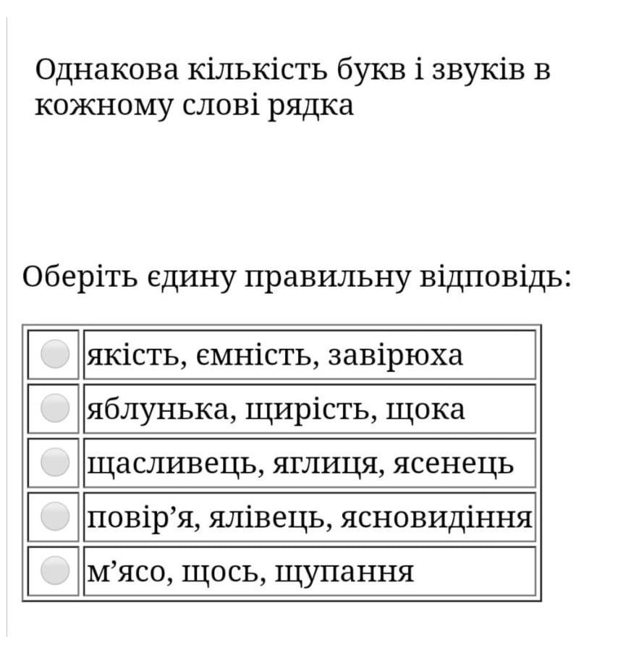Click the word ясновидіння in fourth answer
Screen dimensions: 644x664
coord(436,518)
